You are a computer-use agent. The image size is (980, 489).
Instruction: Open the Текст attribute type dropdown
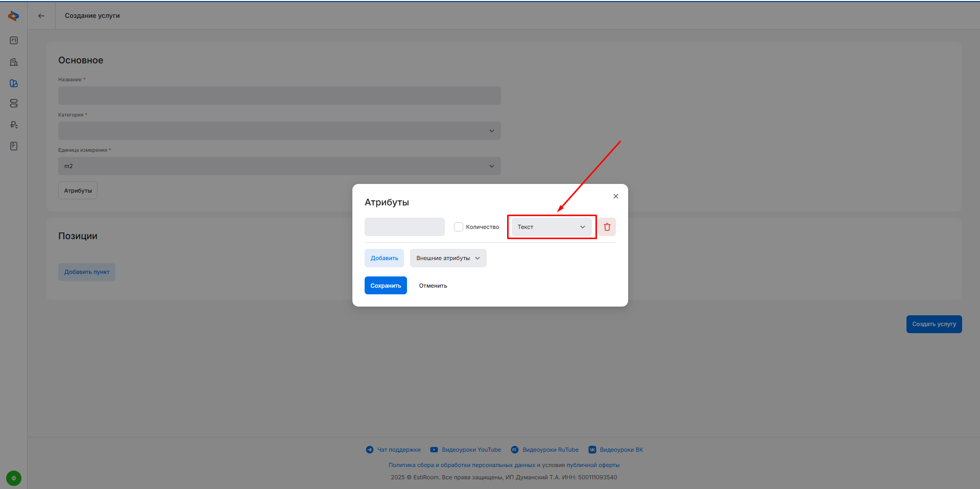pyautogui.click(x=552, y=227)
